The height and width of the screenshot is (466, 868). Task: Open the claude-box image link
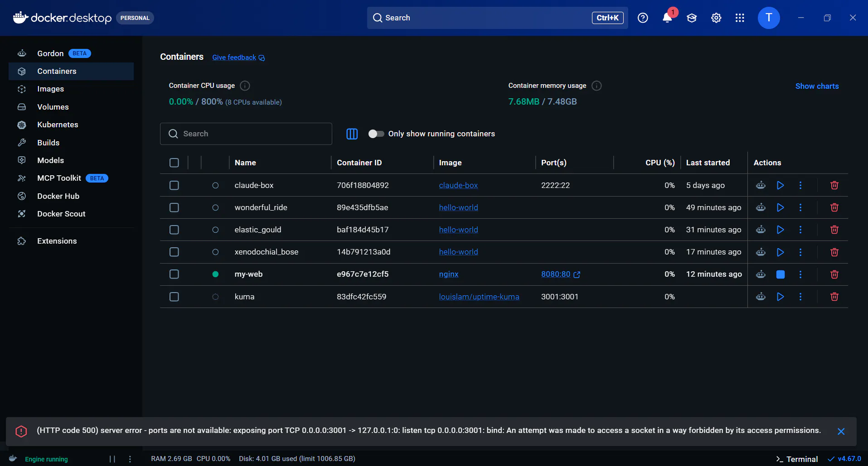pos(458,185)
